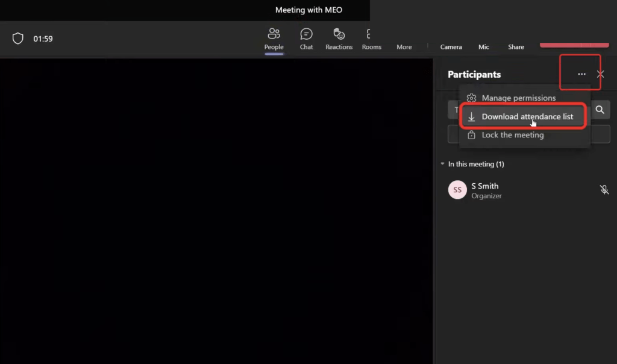The width and height of the screenshot is (617, 364).
Task: Click the download arrow icon
Action: [x=471, y=117]
